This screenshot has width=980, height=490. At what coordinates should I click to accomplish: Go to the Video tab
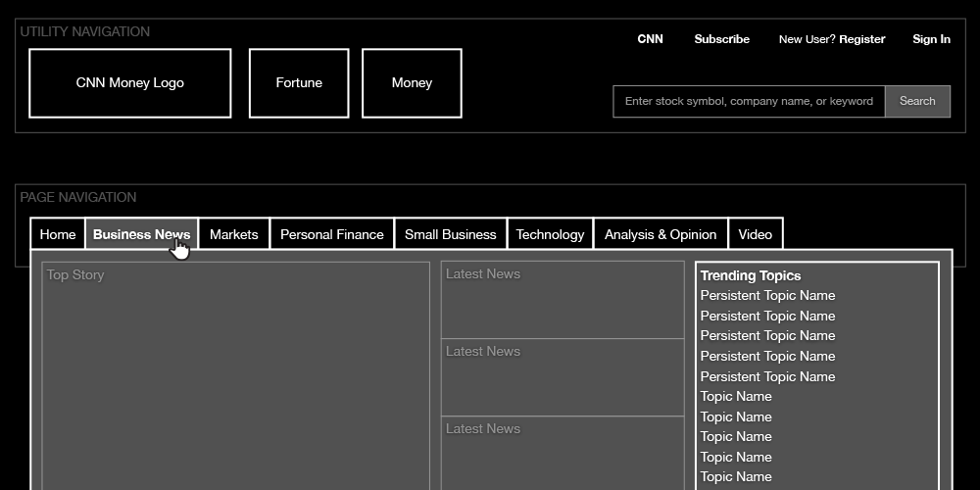756,234
